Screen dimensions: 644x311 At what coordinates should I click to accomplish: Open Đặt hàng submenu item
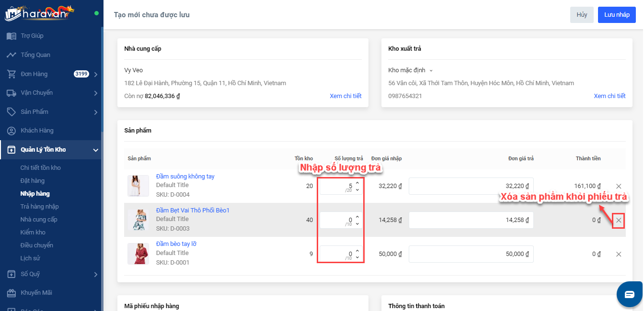[x=32, y=181]
